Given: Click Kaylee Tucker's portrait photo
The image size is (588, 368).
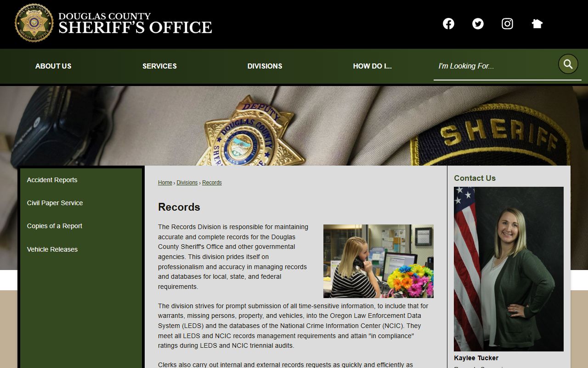Looking at the screenshot, I should click(x=509, y=269).
